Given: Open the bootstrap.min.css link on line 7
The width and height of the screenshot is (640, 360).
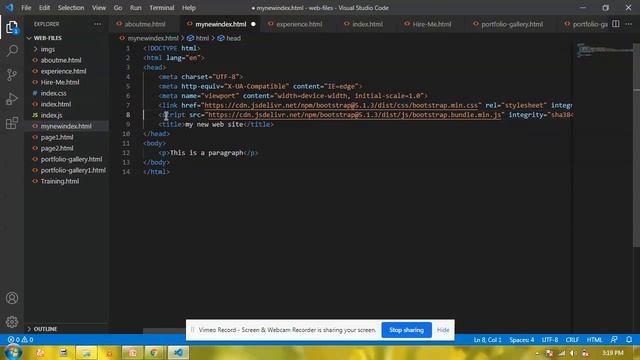Looking at the screenshot, I should pos(340,105).
